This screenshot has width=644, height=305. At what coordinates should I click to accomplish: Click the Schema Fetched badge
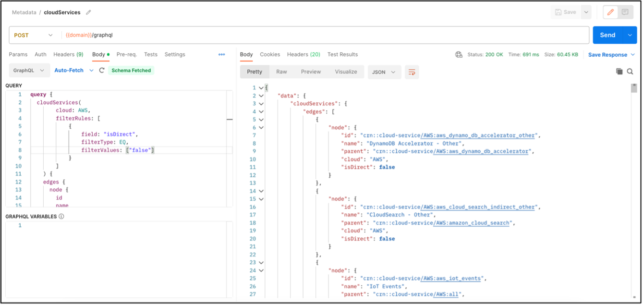pyautogui.click(x=131, y=70)
